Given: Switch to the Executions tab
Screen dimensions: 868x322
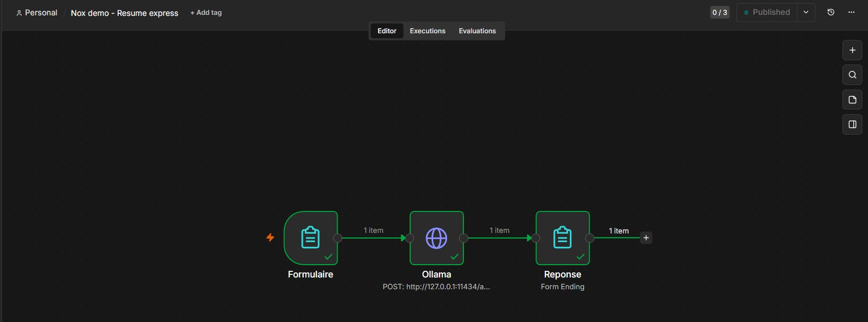Looking at the screenshot, I should (x=428, y=31).
